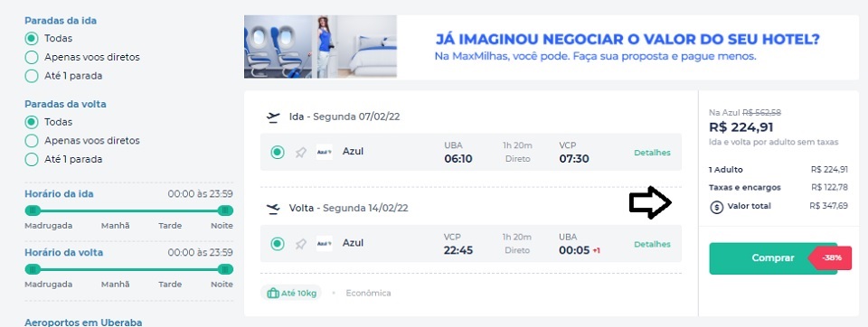Choose Todas under Paradas da ida

32,39
